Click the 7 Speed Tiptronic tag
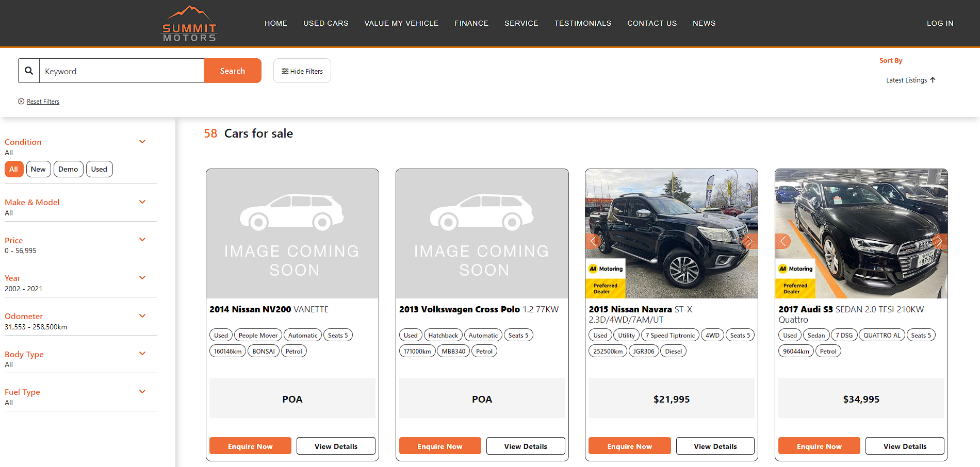 click(670, 335)
